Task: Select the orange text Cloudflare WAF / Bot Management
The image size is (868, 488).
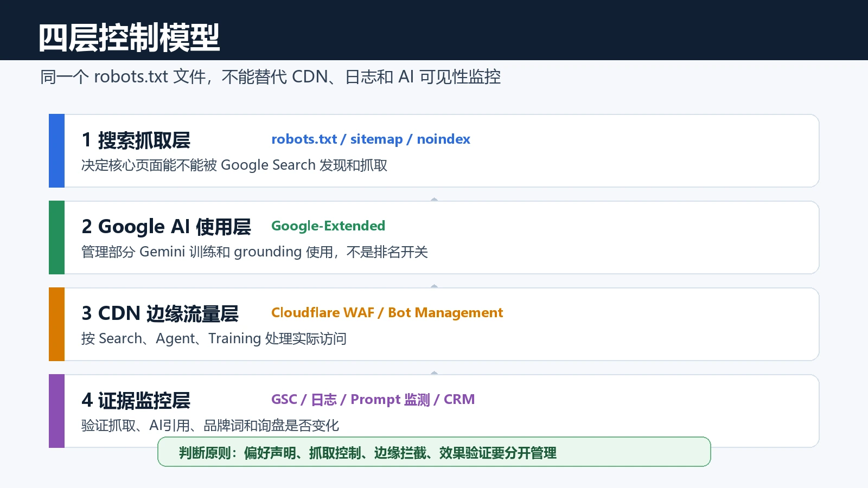Action: tap(387, 313)
